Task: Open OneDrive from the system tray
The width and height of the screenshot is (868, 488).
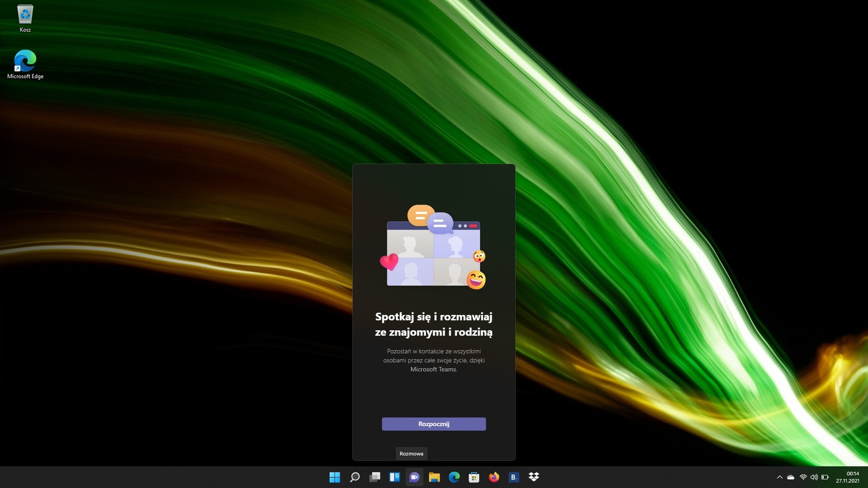Action: click(x=791, y=478)
